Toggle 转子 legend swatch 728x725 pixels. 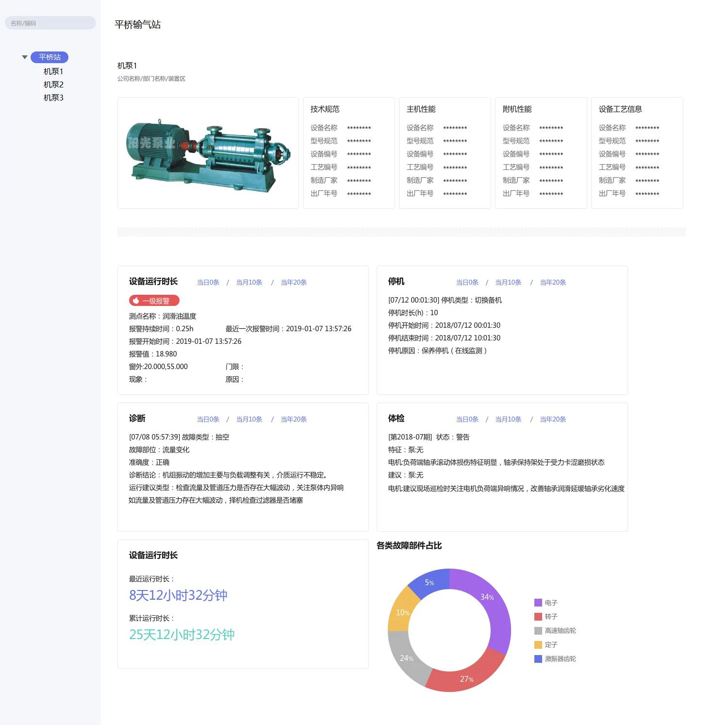[x=538, y=617]
